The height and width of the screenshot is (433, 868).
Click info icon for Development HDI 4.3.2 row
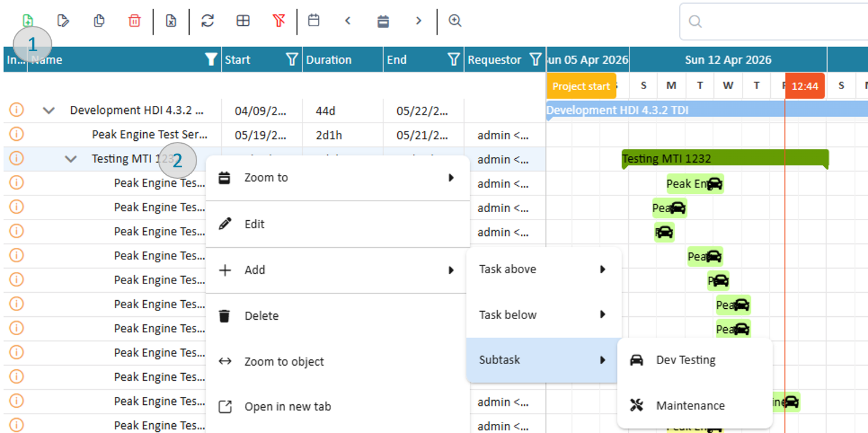pyautogui.click(x=17, y=109)
